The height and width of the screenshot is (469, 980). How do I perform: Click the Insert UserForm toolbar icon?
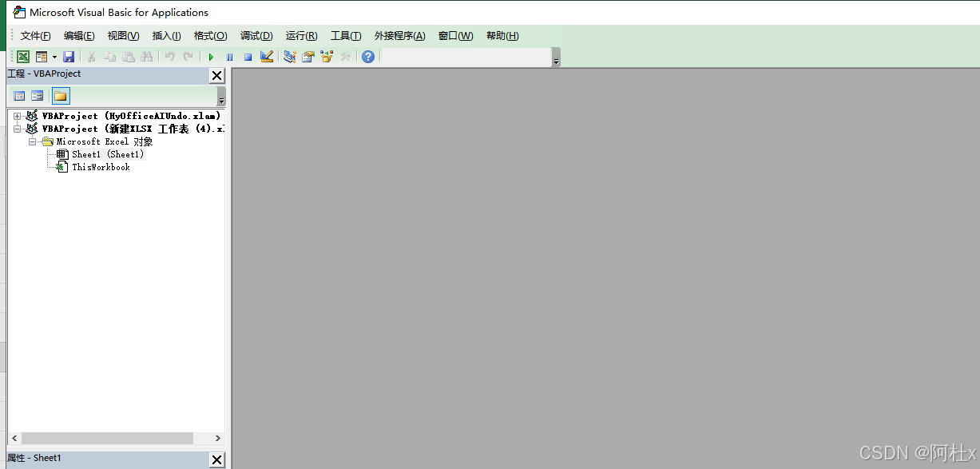pos(42,57)
